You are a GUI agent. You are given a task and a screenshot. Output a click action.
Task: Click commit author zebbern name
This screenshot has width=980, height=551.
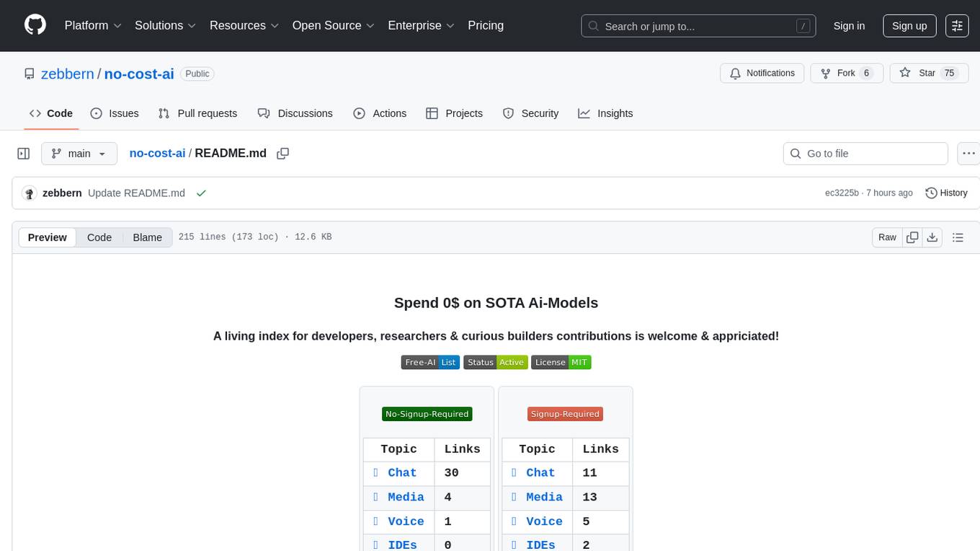(x=62, y=193)
